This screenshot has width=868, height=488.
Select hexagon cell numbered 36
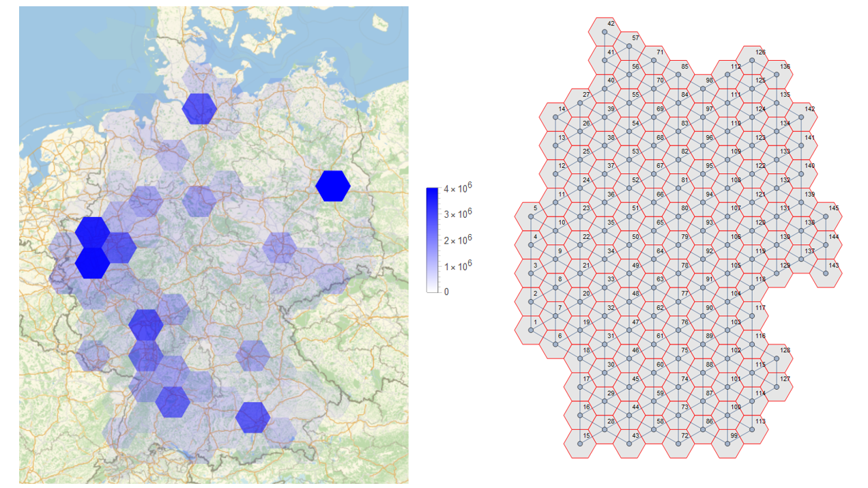[x=605, y=203]
